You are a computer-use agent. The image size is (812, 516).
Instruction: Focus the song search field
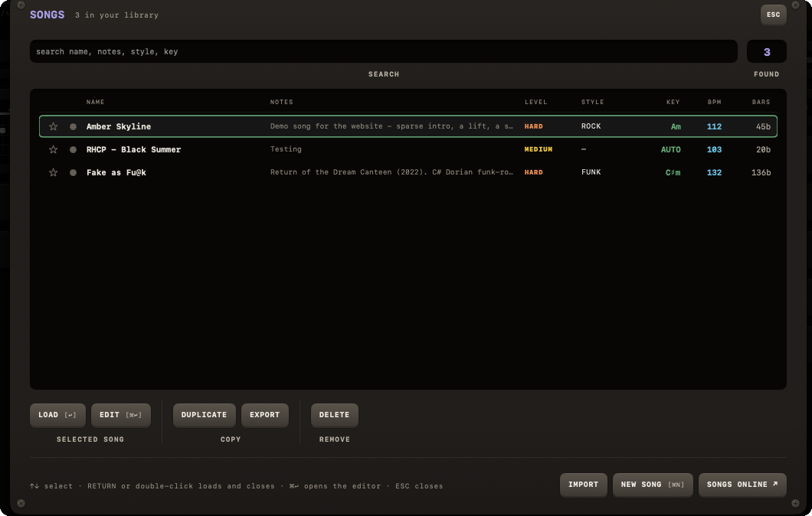click(x=383, y=51)
